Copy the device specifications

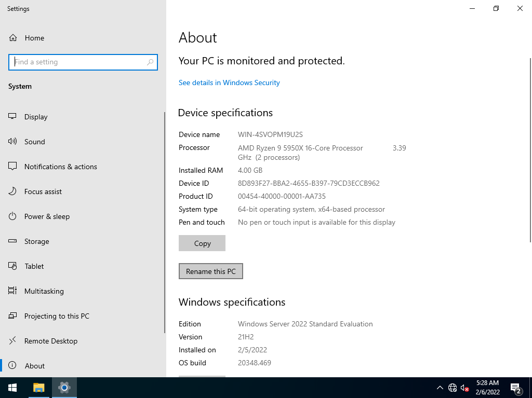coord(202,243)
